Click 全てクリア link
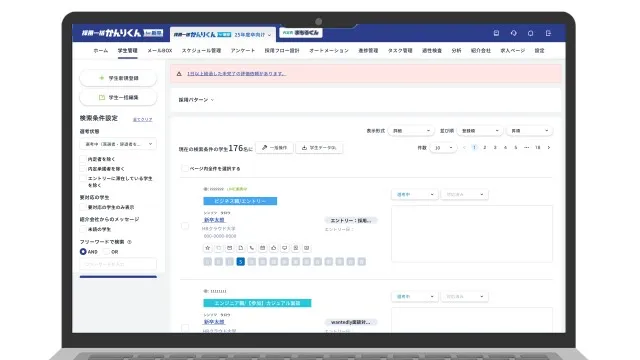640x360 pixels. click(x=142, y=120)
